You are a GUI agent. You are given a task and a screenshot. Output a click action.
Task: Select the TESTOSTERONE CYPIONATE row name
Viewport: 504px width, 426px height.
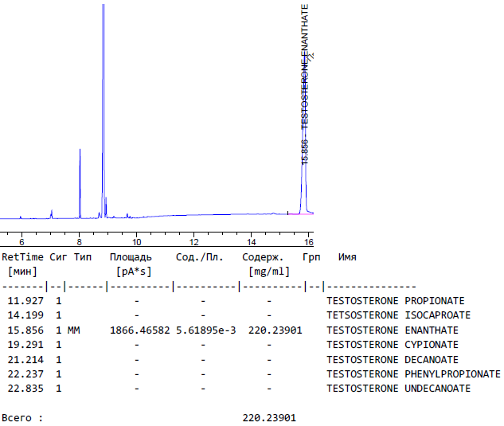(393, 345)
